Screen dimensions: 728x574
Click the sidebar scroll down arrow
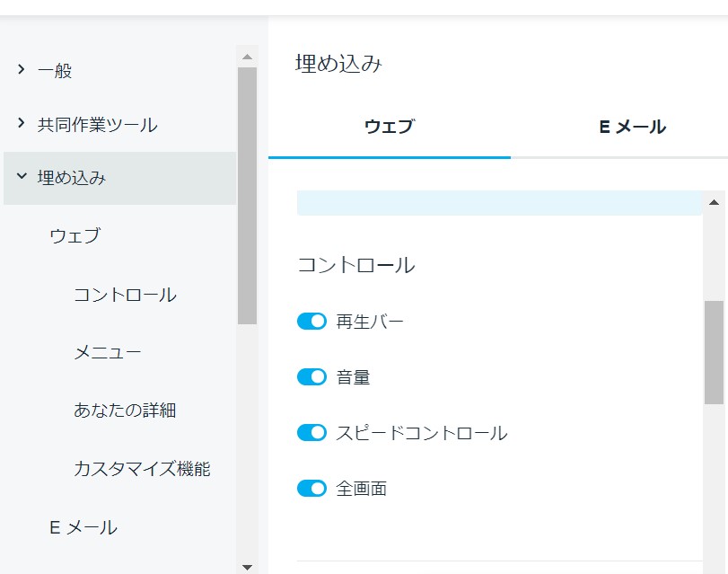[x=248, y=567]
